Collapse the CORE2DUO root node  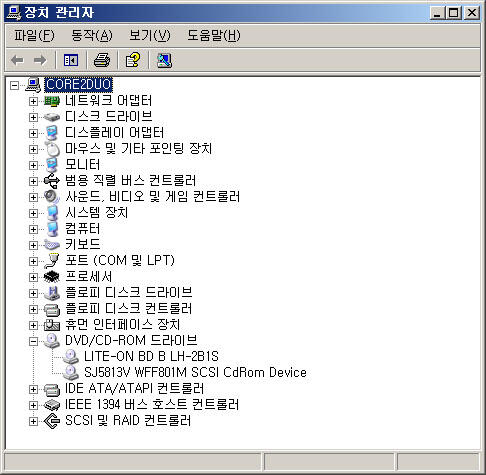coord(14,85)
